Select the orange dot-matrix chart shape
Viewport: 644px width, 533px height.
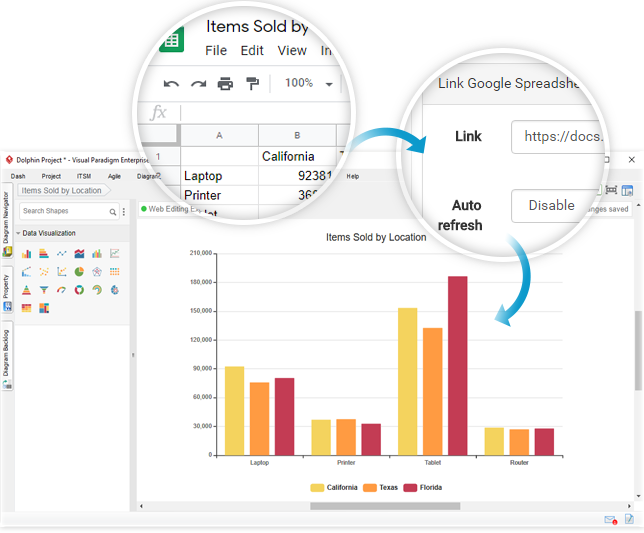(x=115, y=272)
